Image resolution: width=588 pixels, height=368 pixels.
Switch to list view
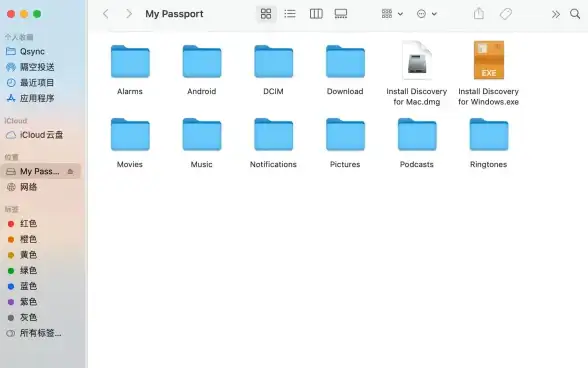[x=290, y=14]
